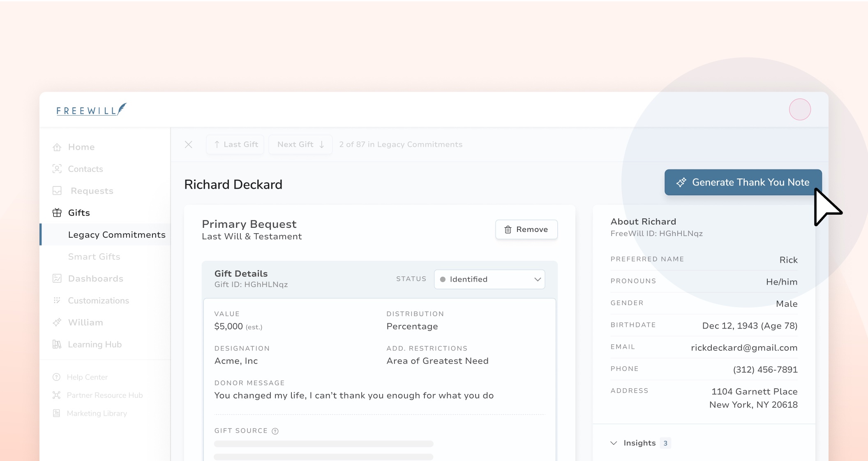Open the Learning Hub menu item
Image resolution: width=868 pixels, height=461 pixels.
point(95,344)
